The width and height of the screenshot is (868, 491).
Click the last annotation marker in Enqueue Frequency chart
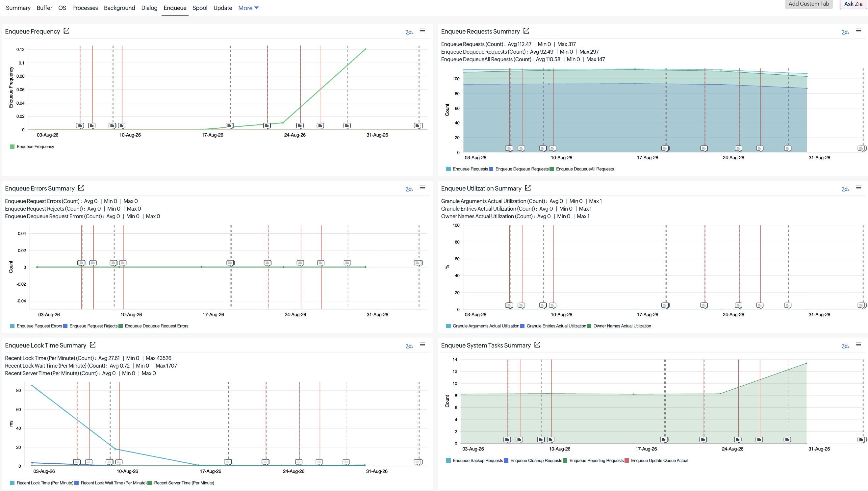[418, 126]
